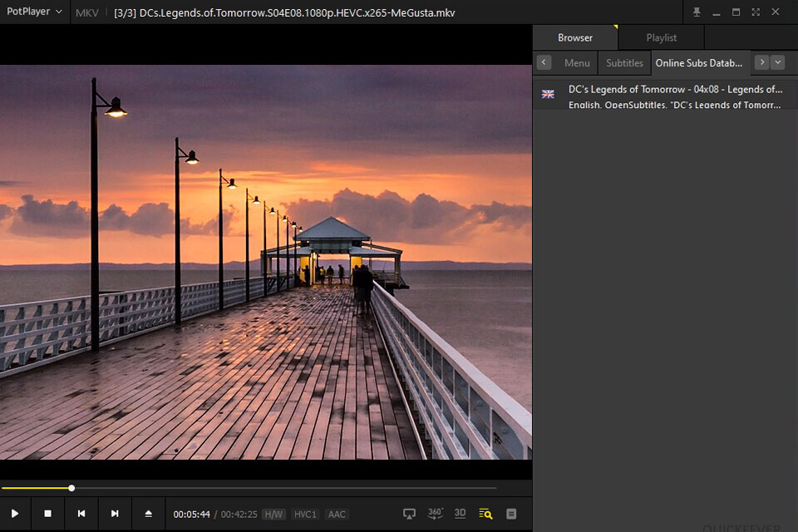This screenshot has height=532, width=798.
Task: Switch to the Playlist tab
Action: [x=661, y=37]
